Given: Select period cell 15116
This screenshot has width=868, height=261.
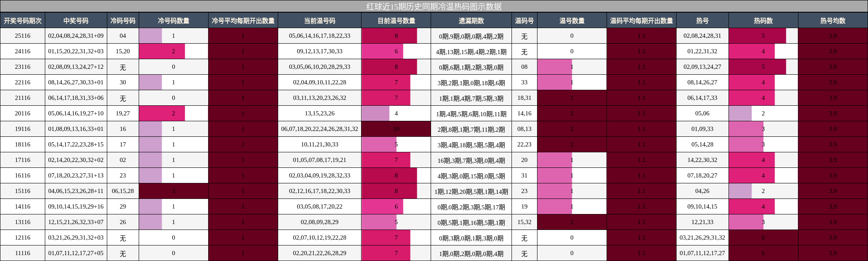Looking at the screenshot, I should click(x=23, y=191).
